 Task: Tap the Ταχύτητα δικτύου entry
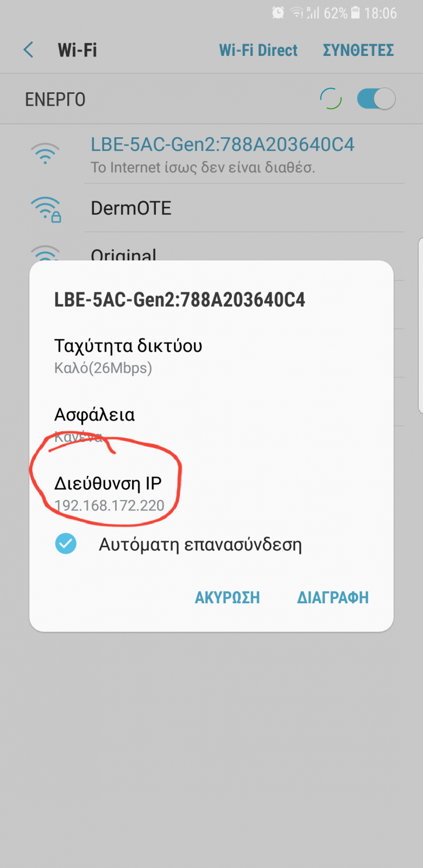[128, 356]
